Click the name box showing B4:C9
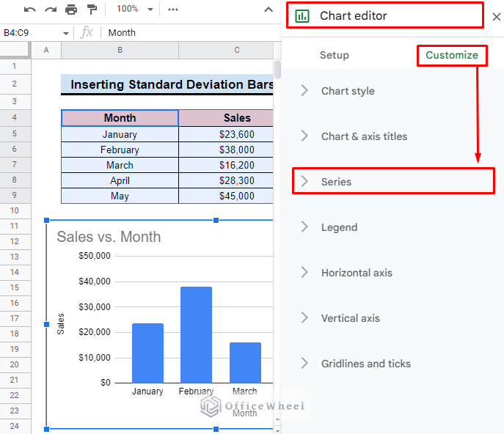 coord(31,33)
